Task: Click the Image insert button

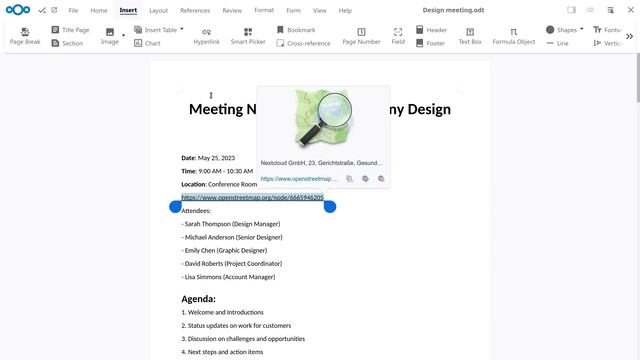Action: point(109,36)
